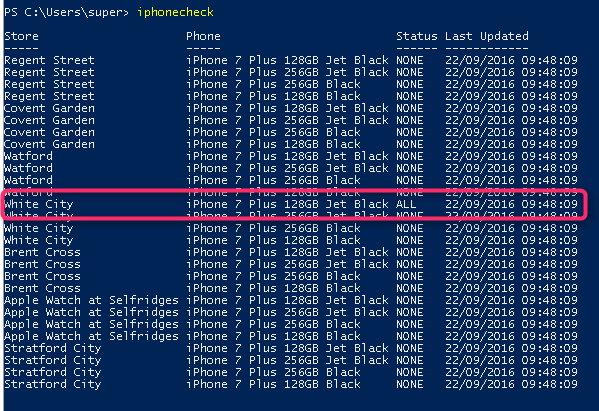Click phone model in the highlighted White City row
This screenshot has width=599, height=411.
tap(287, 204)
